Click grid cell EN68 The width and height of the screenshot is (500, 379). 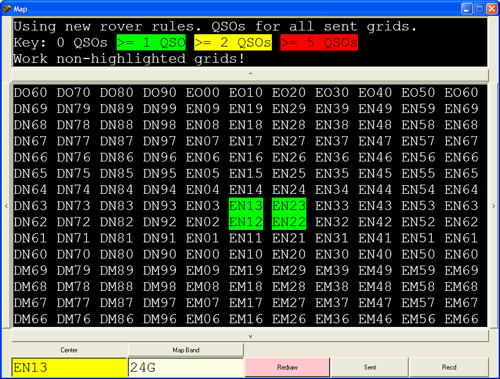[461, 125]
